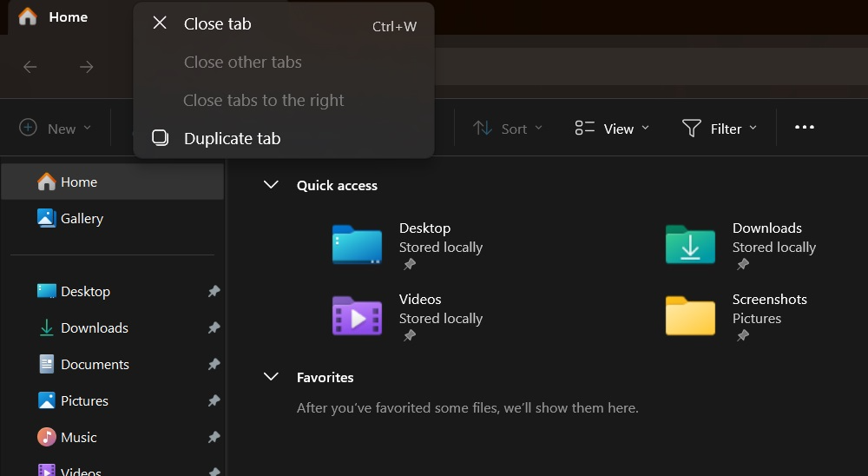Open Gallery in the navigation pane
868x476 pixels.
82,219
